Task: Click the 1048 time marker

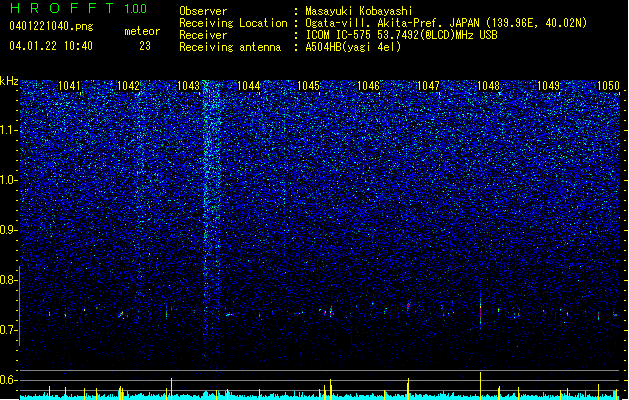Action: coord(489,86)
